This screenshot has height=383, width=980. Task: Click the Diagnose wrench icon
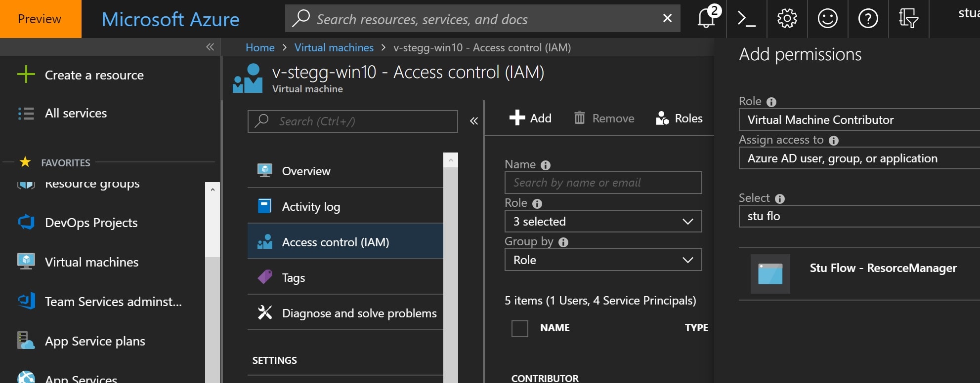click(265, 312)
